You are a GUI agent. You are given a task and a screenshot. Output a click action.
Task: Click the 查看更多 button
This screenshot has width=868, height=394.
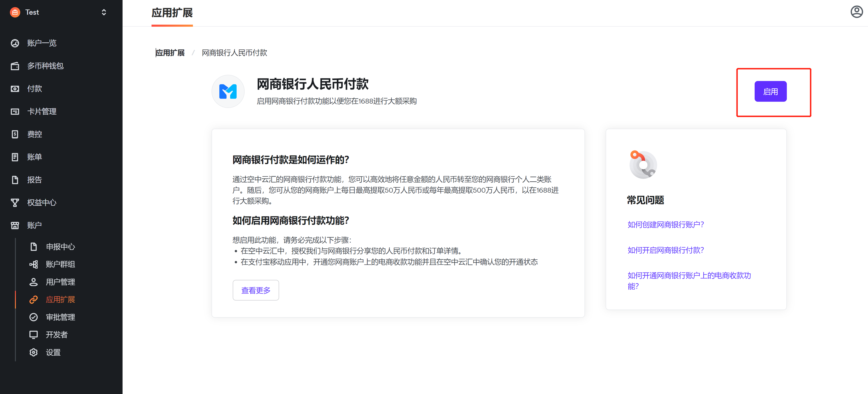pos(255,290)
